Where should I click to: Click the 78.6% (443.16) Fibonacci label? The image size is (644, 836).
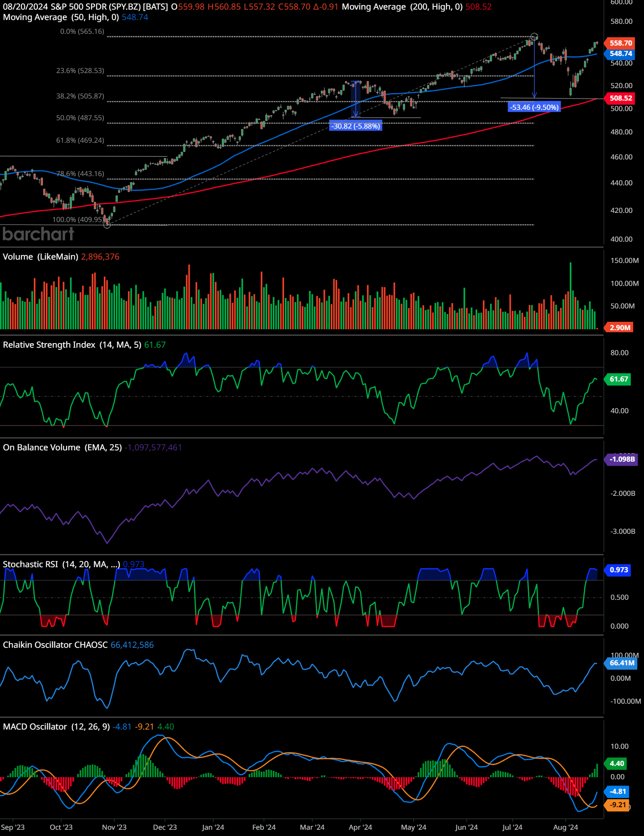pyautogui.click(x=80, y=174)
